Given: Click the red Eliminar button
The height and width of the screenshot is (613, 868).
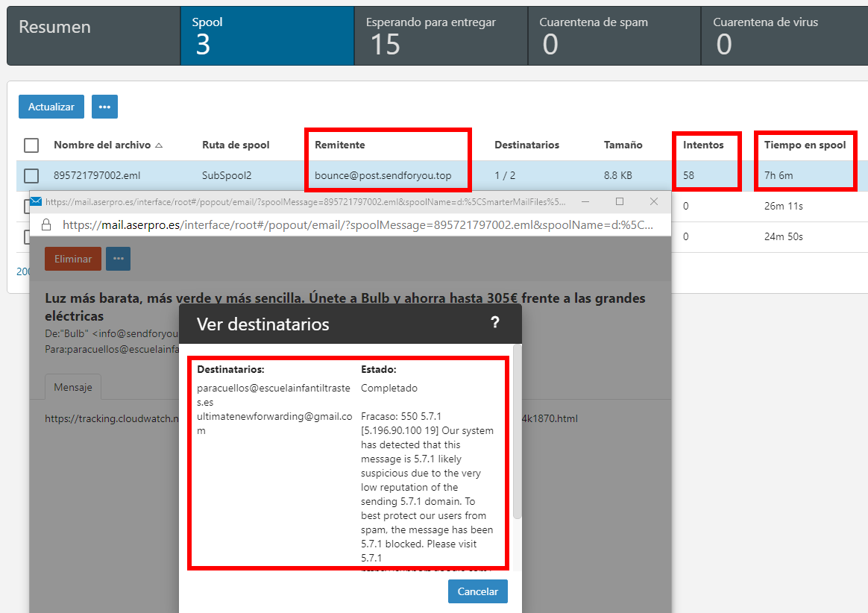Looking at the screenshot, I should [72, 259].
